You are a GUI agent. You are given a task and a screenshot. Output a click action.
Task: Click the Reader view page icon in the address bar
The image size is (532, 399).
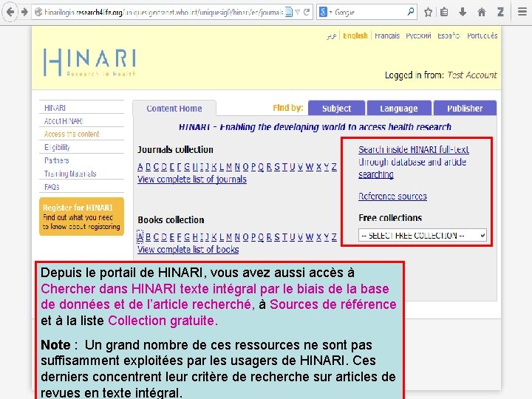[x=288, y=13]
